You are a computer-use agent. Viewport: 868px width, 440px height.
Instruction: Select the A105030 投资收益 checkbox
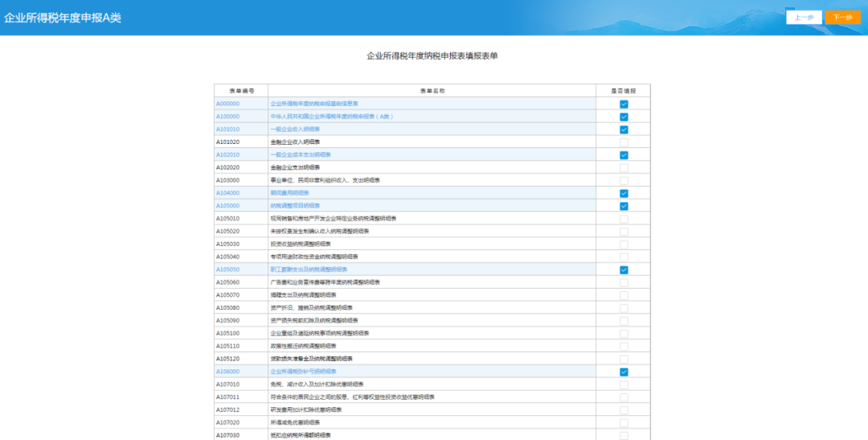[x=624, y=245]
